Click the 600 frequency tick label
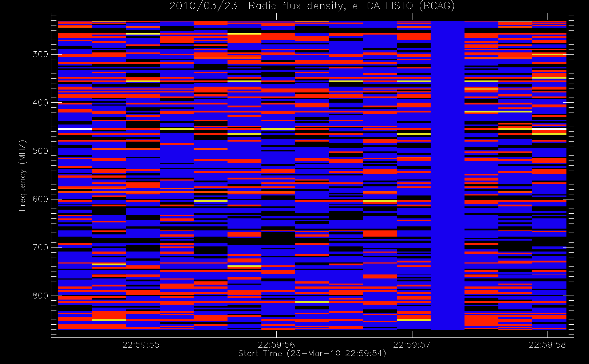The width and height of the screenshot is (589, 364). [40, 199]
